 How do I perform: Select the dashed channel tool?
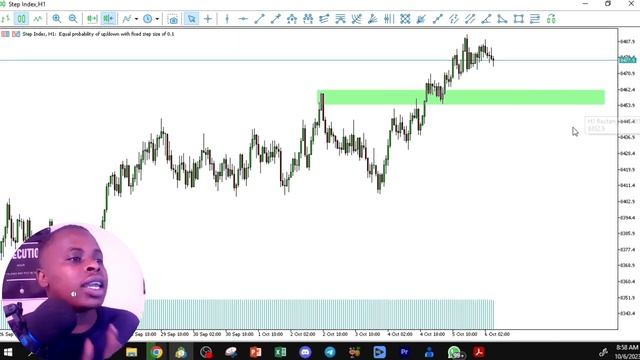point(453,19)
